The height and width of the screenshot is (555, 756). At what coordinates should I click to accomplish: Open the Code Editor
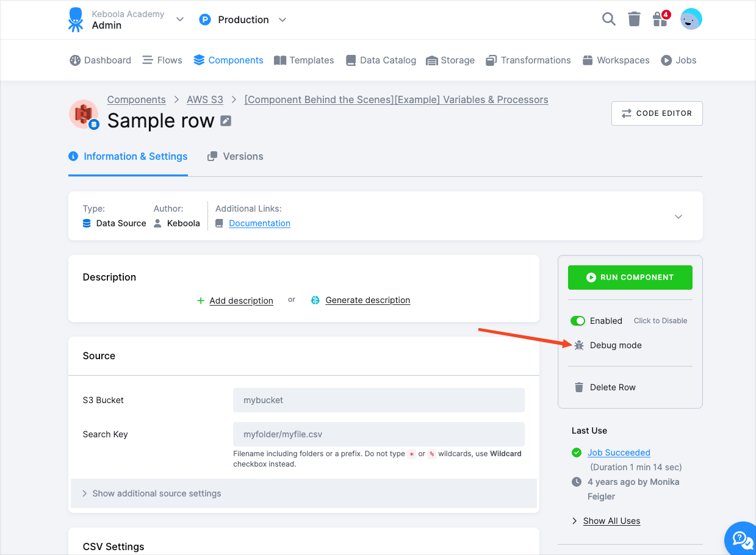(x=657, y=113)
